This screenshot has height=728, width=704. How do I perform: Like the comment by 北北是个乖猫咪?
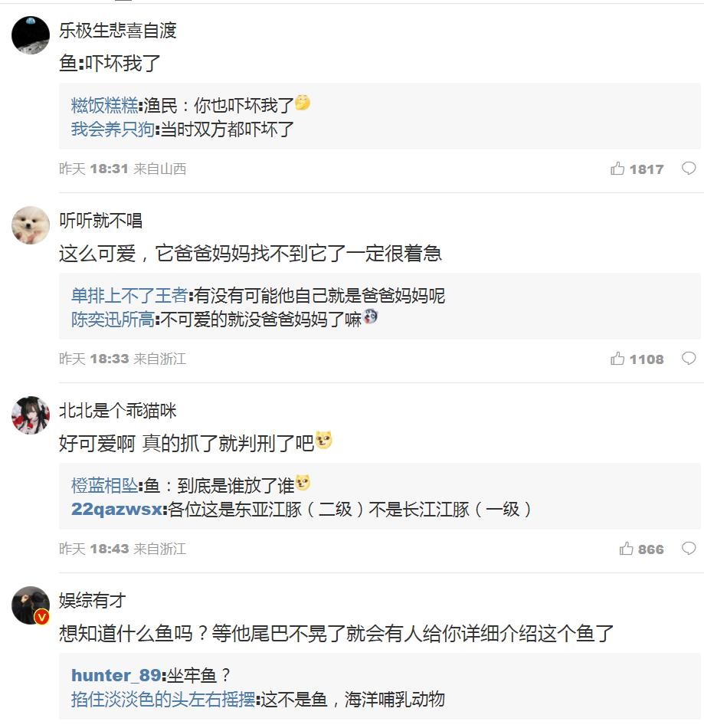pos(627,549)
